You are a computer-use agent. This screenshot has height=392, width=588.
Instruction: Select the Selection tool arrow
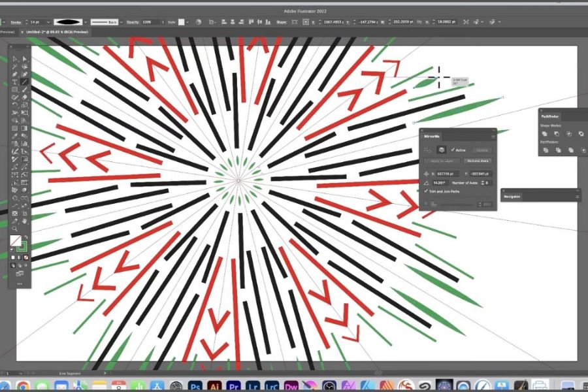coord(15,59)
